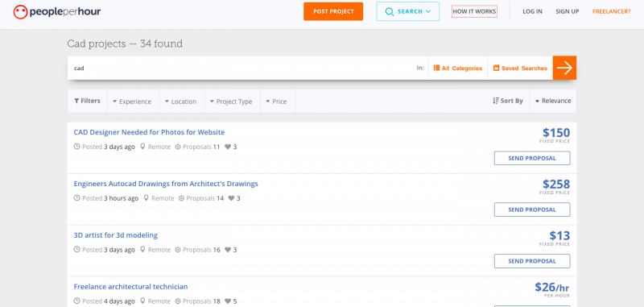
Task: Click the Filters funnel button
Action: click(x=87, y=101)
